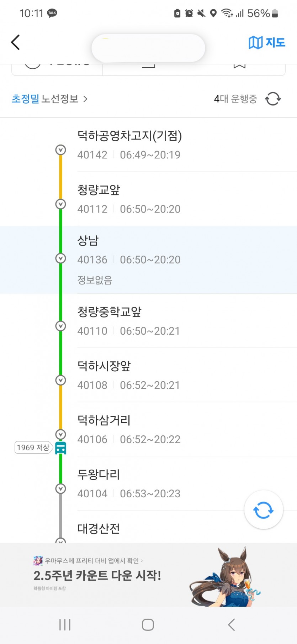297x644 pixels.
Task: Tap the 1969 저상 bus label
Action: click(33, 447)
